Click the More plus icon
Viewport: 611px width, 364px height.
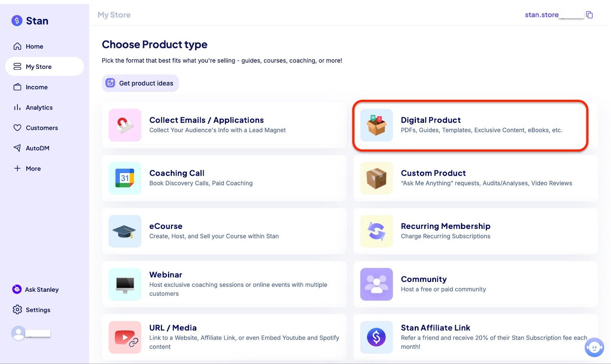pos(17,168)
